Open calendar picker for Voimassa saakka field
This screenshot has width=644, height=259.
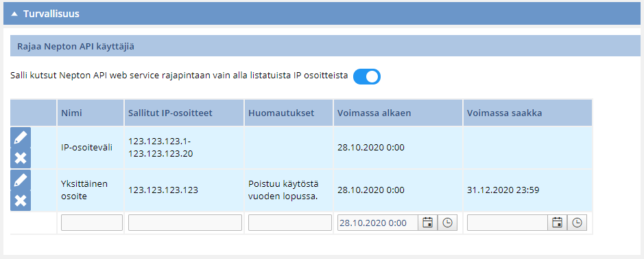tap(558, 223)
